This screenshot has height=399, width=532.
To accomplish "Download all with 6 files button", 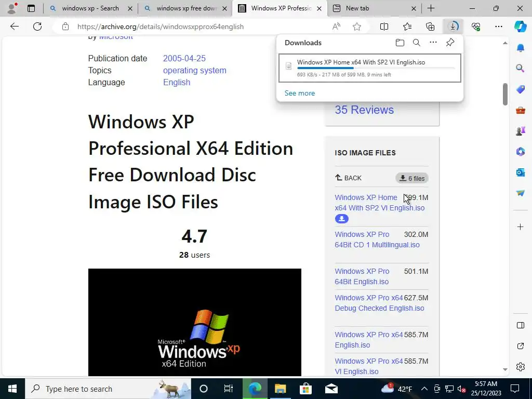I will [x=412, y=178].
